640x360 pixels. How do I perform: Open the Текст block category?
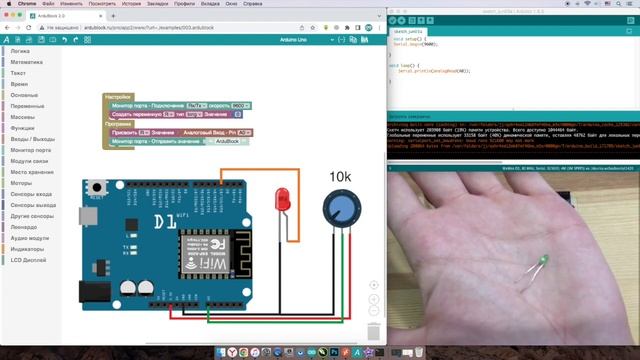point(18,73)
